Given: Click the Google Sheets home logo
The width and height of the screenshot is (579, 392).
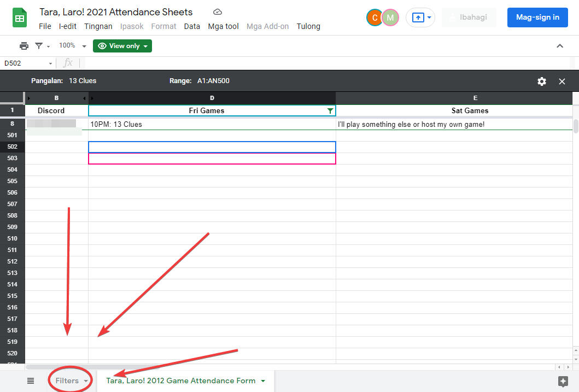Looking at the screenshot, I should pos(20,18).
